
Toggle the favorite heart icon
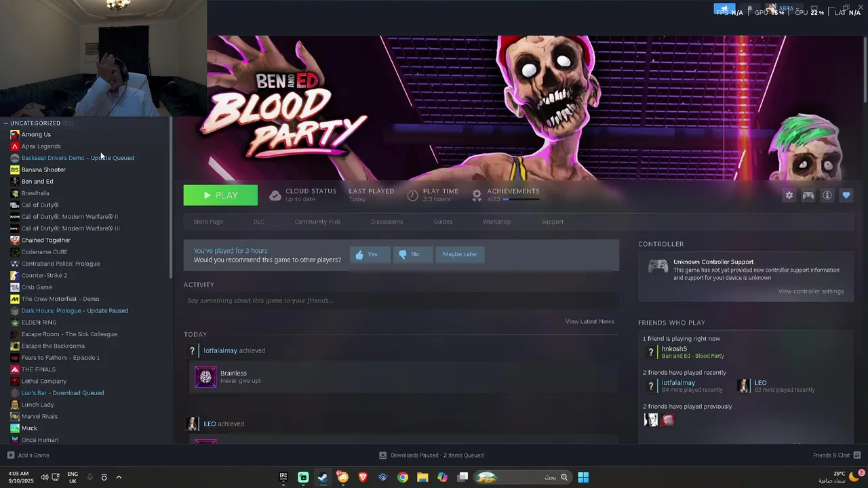[846, 195]
